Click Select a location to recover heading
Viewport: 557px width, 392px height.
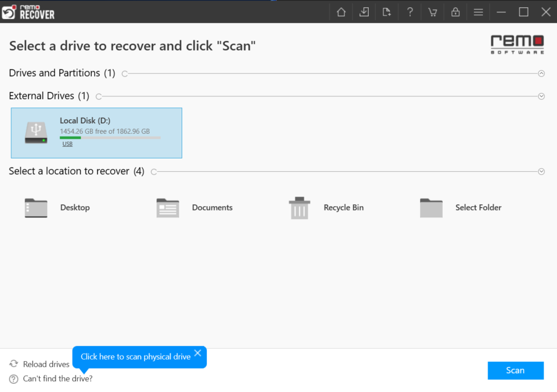coord(76,171)
